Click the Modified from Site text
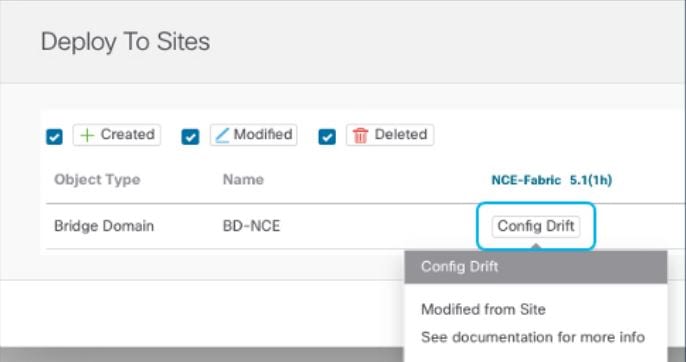The height and width of the screenshot is (362, 686). pos(483,309)
